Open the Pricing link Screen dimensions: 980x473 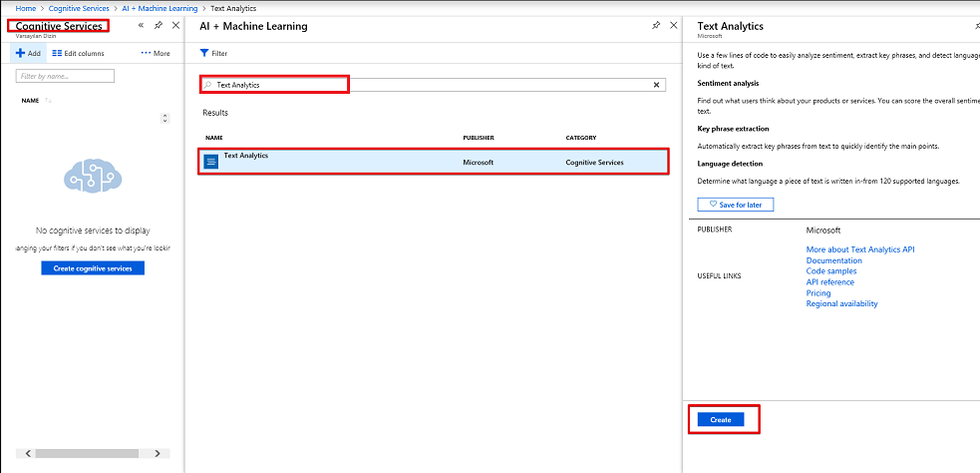[x=818, y=292]
